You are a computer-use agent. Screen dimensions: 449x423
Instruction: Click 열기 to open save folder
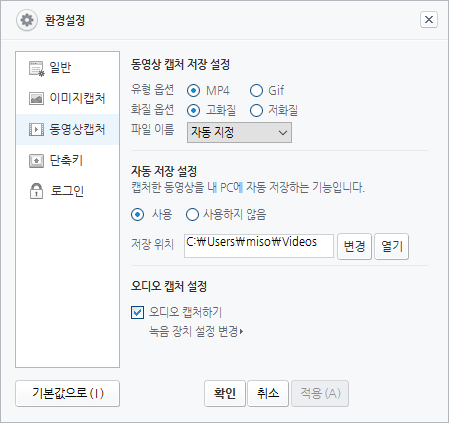392,246
